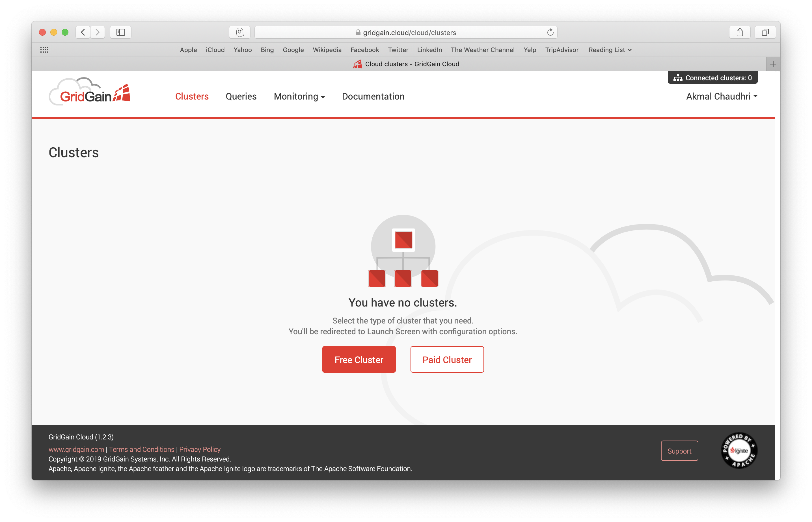
Task: Click the Safari back arrow
Action: pyautogui.click(x=83, y=32)
